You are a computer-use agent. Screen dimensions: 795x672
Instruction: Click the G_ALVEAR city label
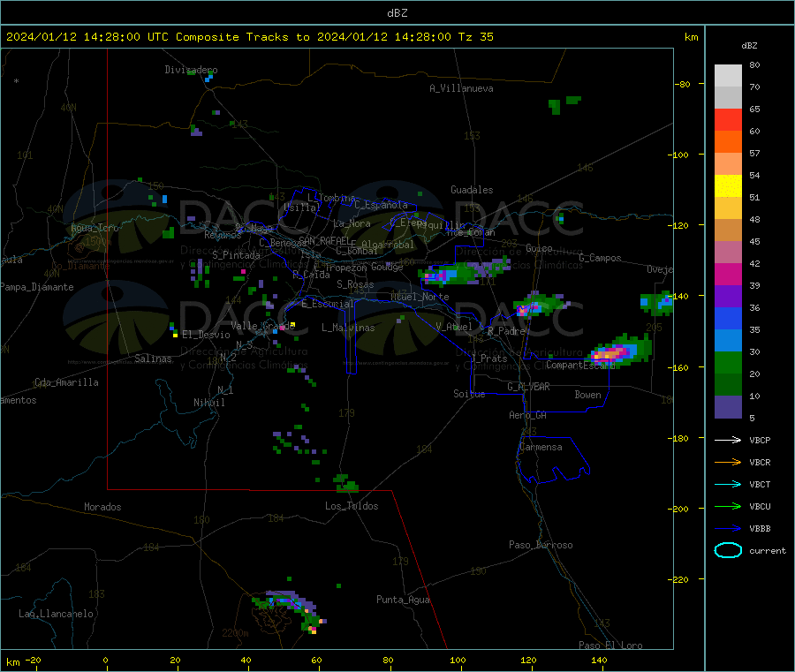pyautogui.click(x=528, y=387)
